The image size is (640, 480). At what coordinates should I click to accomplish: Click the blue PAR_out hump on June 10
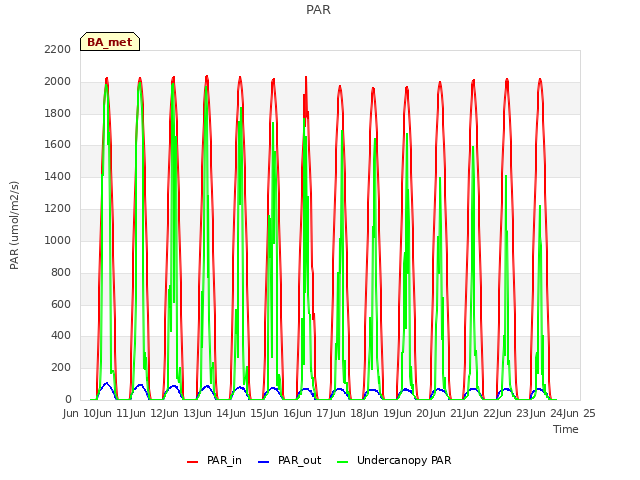pos(107,383)
